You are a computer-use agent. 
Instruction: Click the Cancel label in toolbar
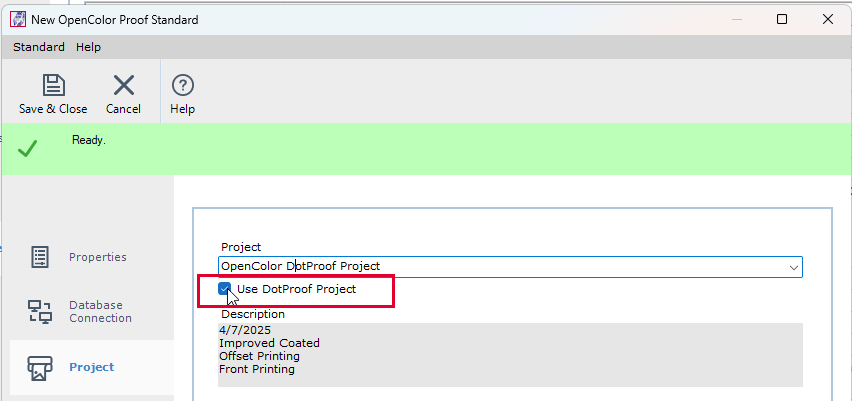[123, 109]
